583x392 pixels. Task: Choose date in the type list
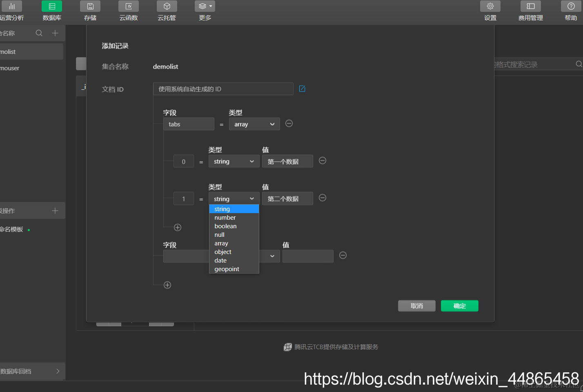(x=234, y=261)
